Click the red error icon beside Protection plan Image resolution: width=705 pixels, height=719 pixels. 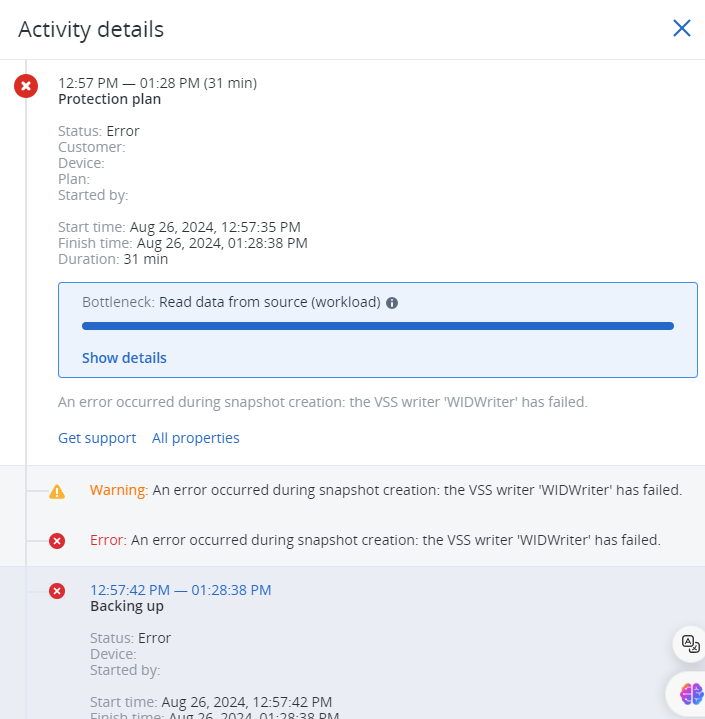[x=26, y=86]
